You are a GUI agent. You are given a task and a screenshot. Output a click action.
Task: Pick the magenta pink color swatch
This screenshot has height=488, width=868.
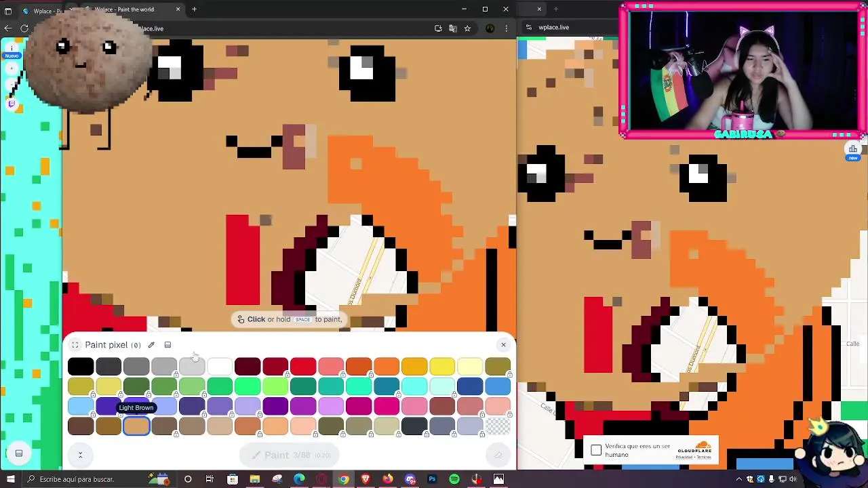coord(387,406)
